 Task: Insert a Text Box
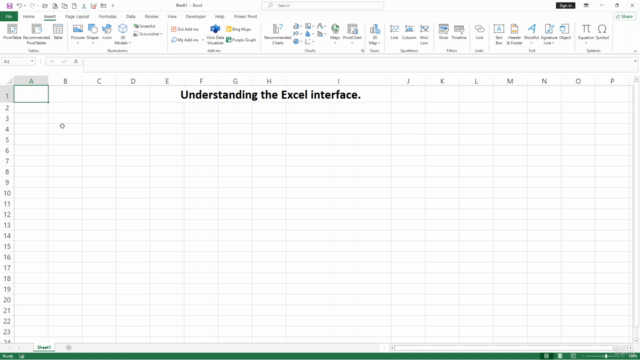[x=499, y=34]
